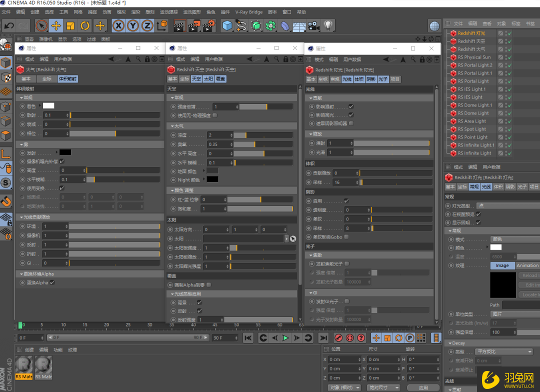Toggle camera exposure compensation checkbox in fog
The width and height of the screenshot is (540, 392).
click(62, 161)
